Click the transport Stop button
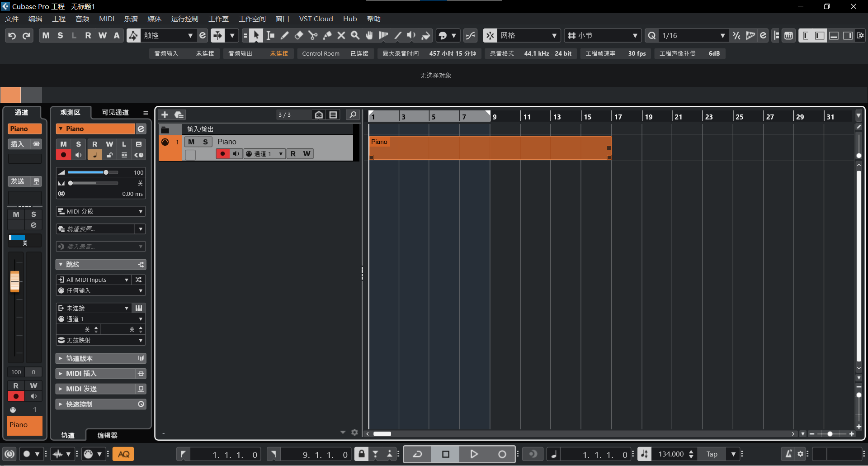The image size is (868, 466). click(x=446, y=454)
